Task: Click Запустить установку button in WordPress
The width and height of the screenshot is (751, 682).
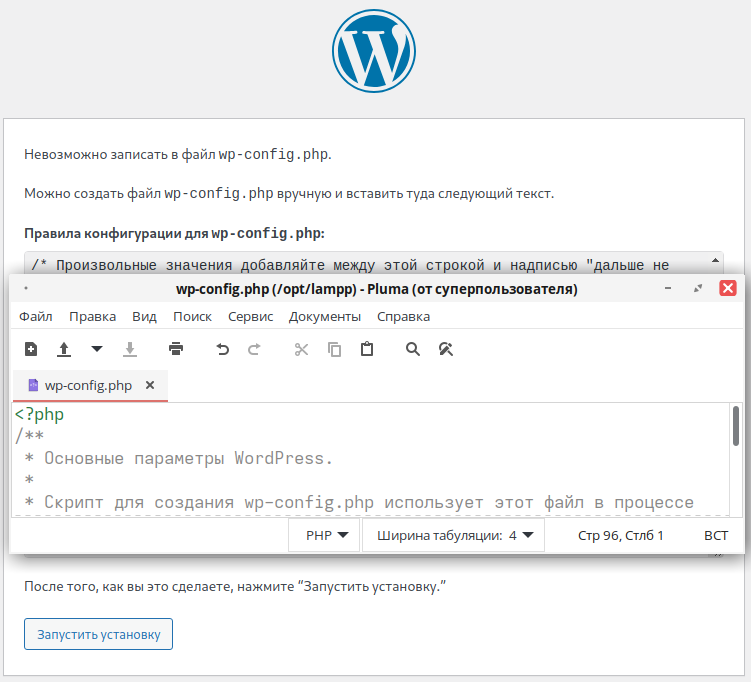Action: point(98,634)
